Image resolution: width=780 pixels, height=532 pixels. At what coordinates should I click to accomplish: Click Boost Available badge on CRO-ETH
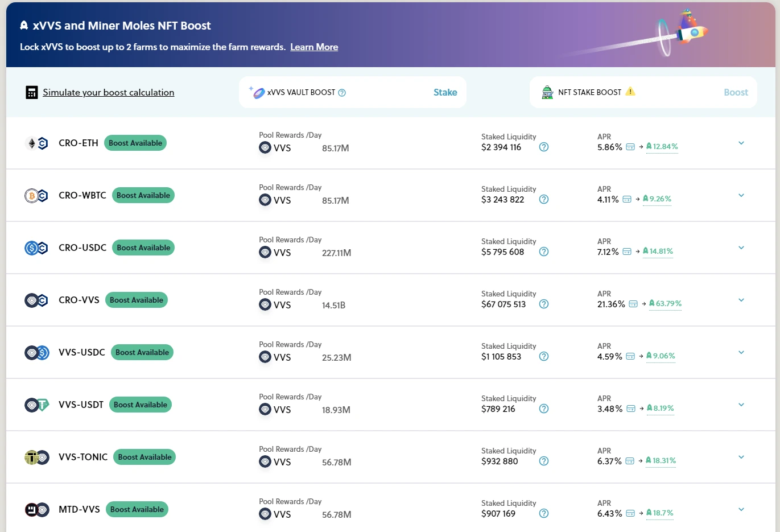135,143
